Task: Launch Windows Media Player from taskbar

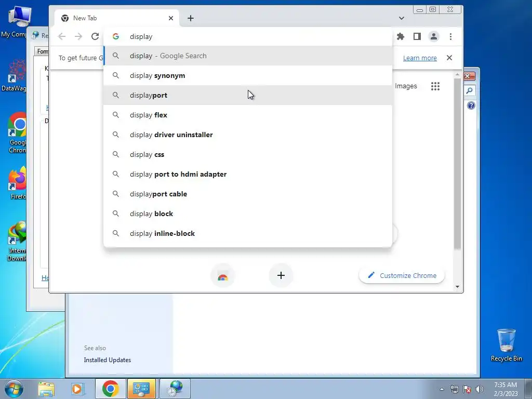Action: tap(78, 389)
